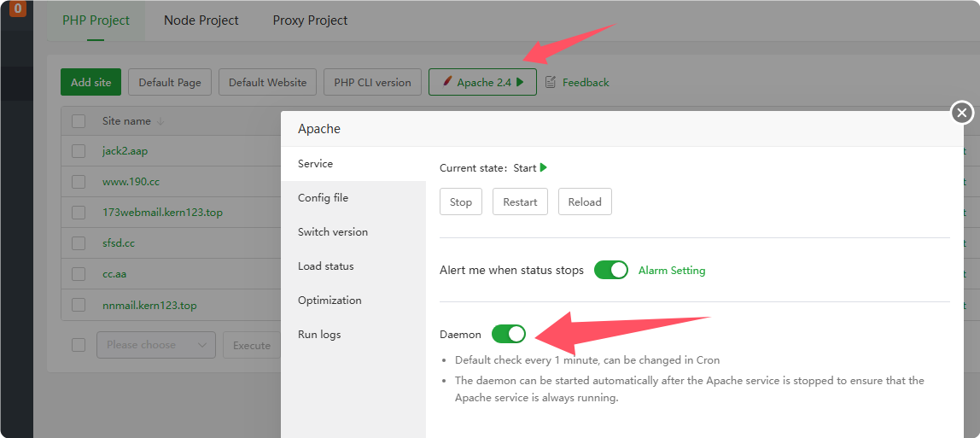Image resolution: width=980 pixels, height=438 pixels.
Task: Click the Apache feather icon
Action: (x=447, y=82)
